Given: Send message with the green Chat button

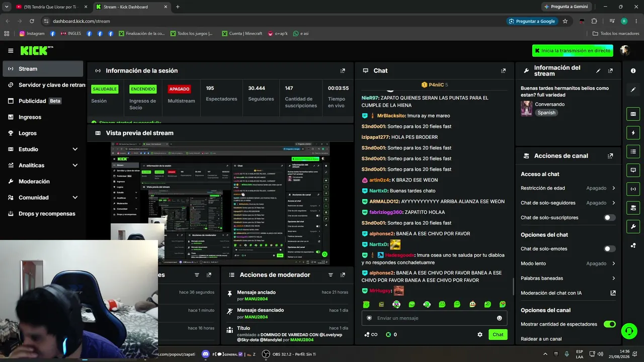Looking at the screenshot, I should click(498, 335).
